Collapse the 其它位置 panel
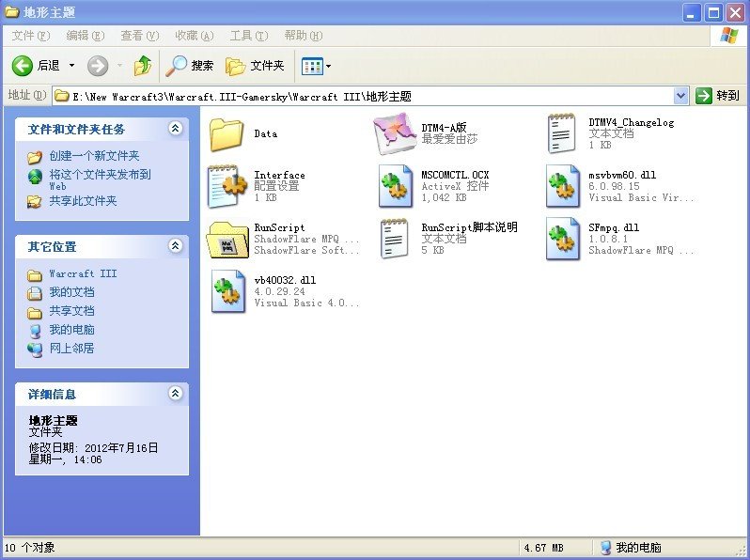This screenshot has width=750, height=560. pyautogui.click(x=175, y=246)
